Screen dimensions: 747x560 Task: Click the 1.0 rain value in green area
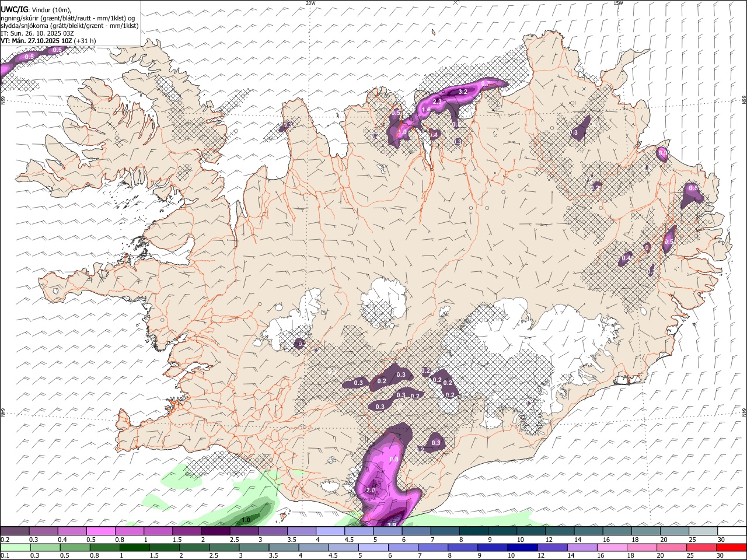(246, 520)
